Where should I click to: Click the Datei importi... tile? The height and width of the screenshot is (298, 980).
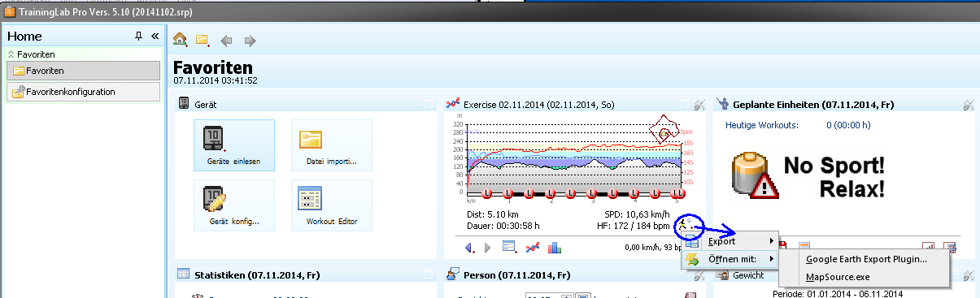(332, 145)
